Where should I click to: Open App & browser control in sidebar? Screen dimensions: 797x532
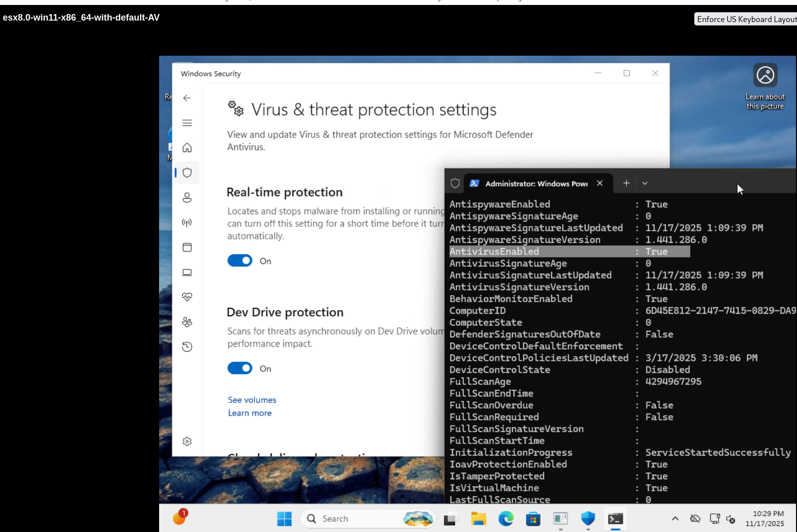coord(187,247)
